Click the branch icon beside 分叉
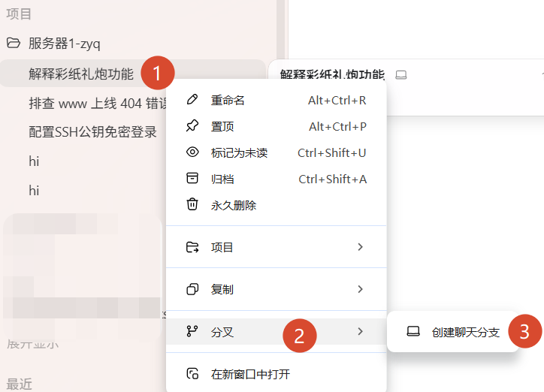544x392 pixels. click(192, 331)
